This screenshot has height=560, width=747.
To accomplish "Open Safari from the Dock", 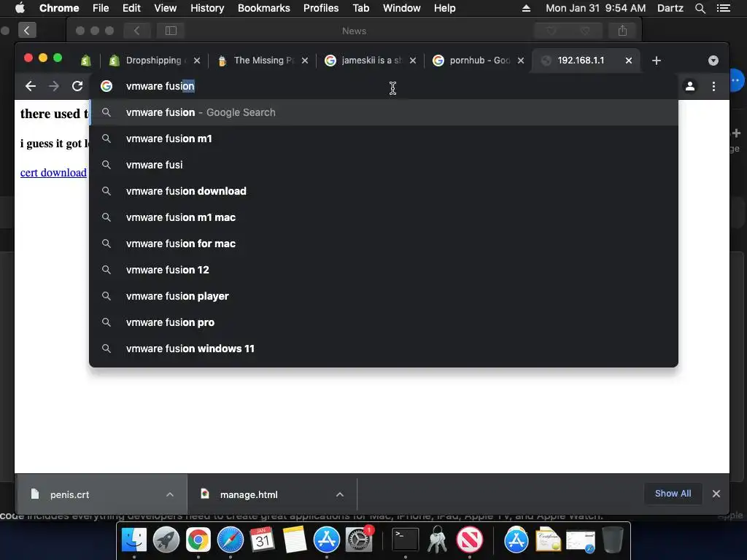I will click(231, 540).
